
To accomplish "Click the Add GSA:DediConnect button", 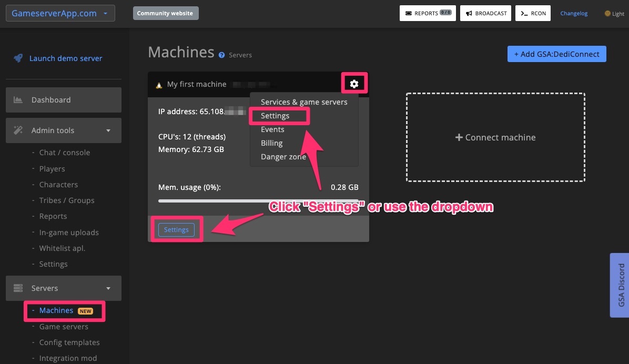I will click(556, 54).
